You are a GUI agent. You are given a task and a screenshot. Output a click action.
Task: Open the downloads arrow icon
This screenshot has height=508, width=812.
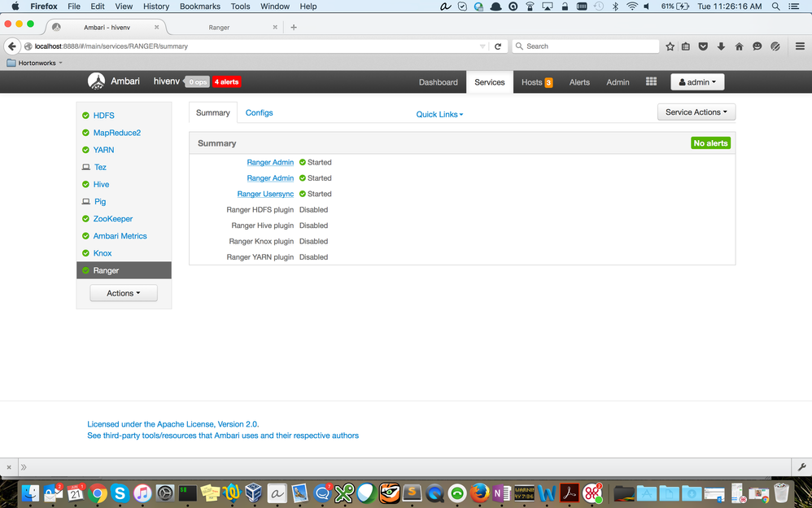721,46
